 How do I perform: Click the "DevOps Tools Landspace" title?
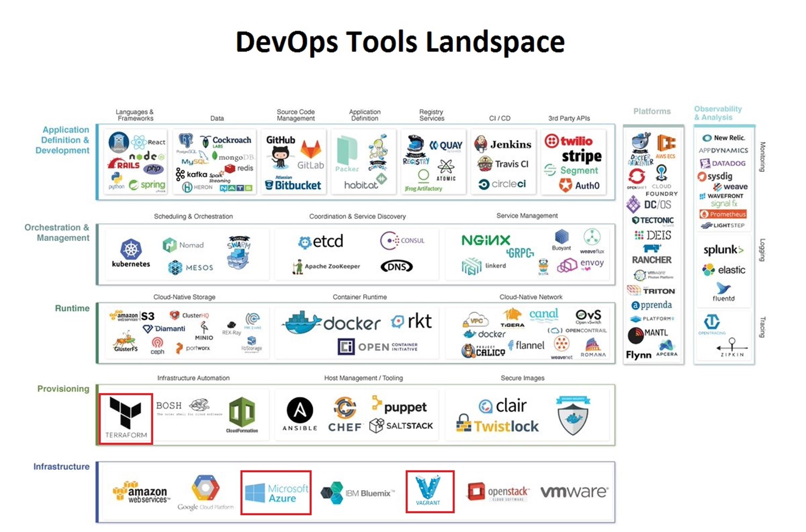pyautogui.click(x=400, y=42)
